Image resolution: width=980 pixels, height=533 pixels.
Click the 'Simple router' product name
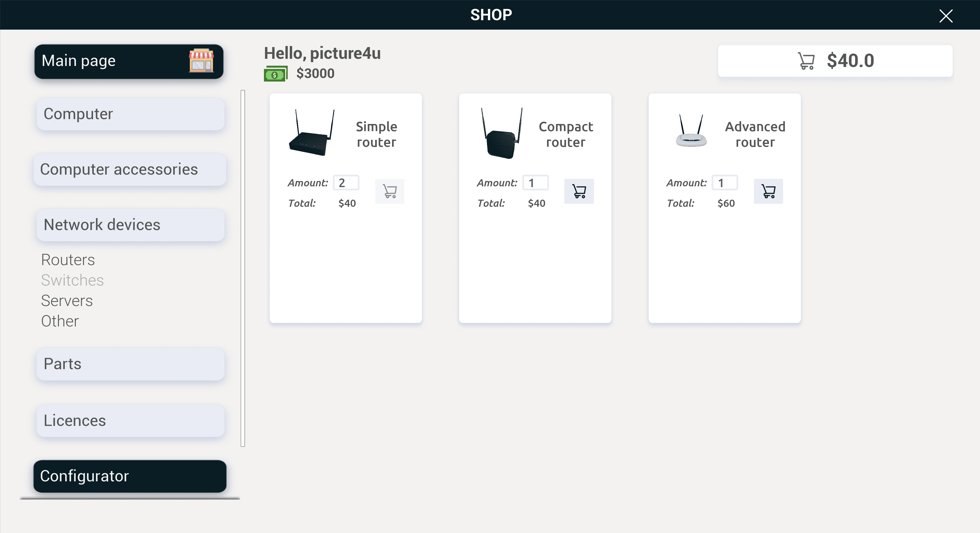[377, 134]
